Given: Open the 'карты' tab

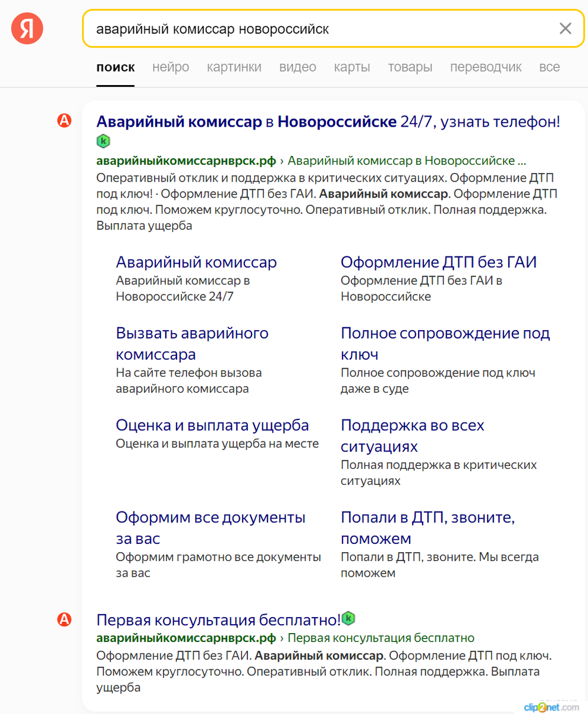Looking at the screenshot, I should [x=352, y=67].
